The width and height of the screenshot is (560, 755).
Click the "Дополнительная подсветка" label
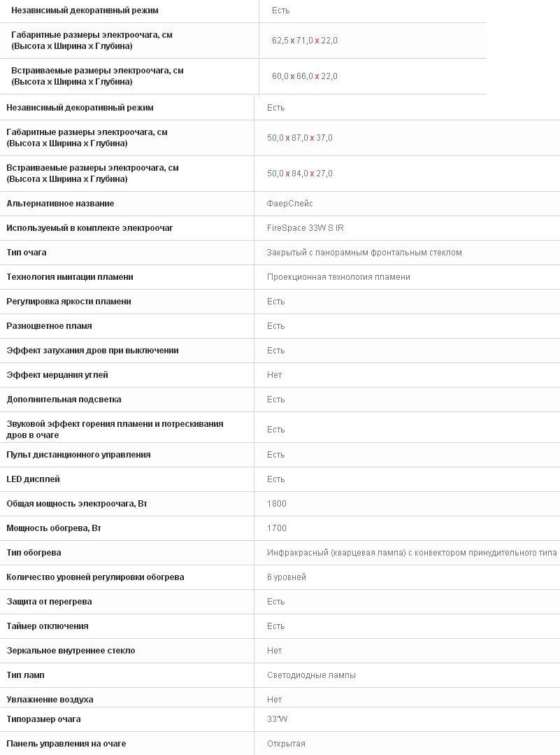click(x=64, y=400)
